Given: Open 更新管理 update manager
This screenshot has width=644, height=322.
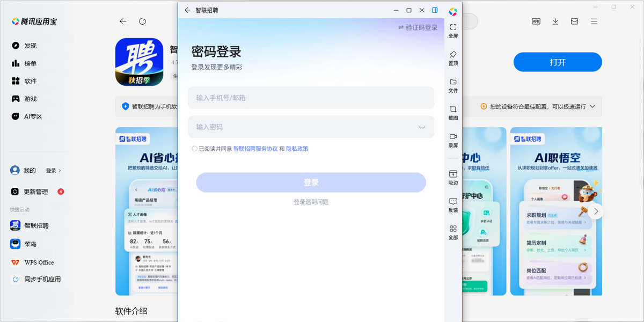Looking at the screenshot, I should coord(30,192).
